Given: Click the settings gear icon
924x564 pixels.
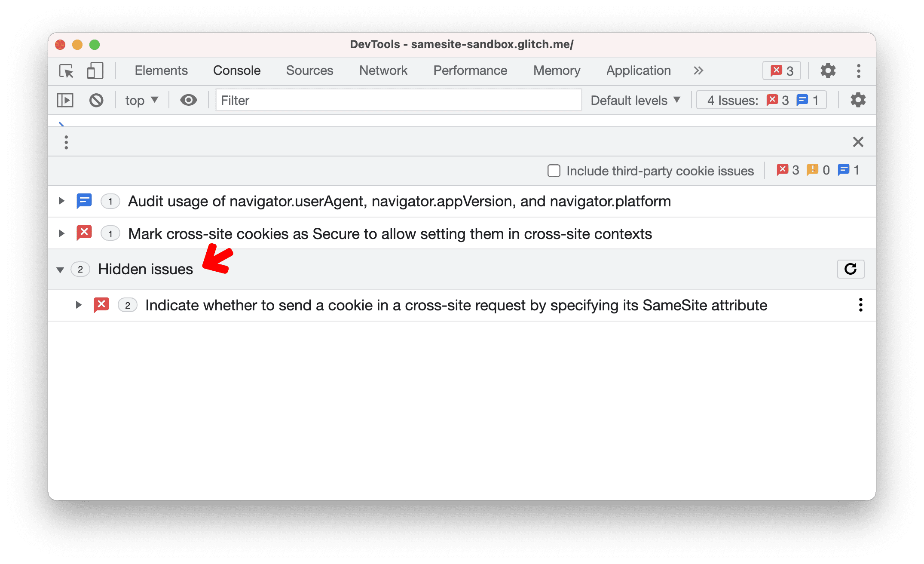Looking at the screenshot, I should click(x=828, y=70).
